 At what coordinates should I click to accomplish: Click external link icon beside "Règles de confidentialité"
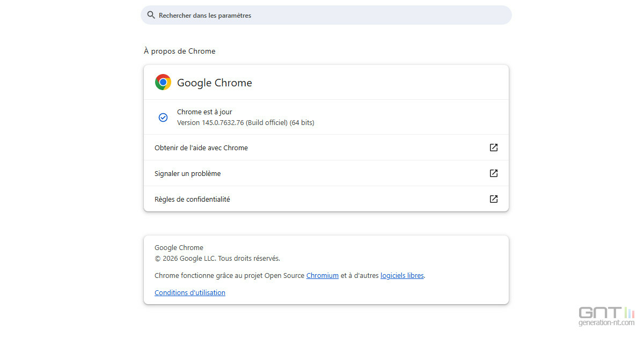coord(494,199)
